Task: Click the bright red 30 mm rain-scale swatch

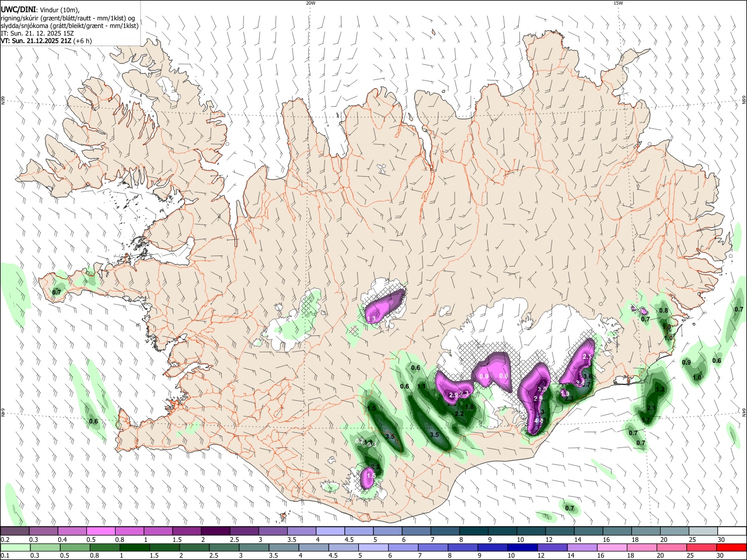Action: (x=731, y=547)
